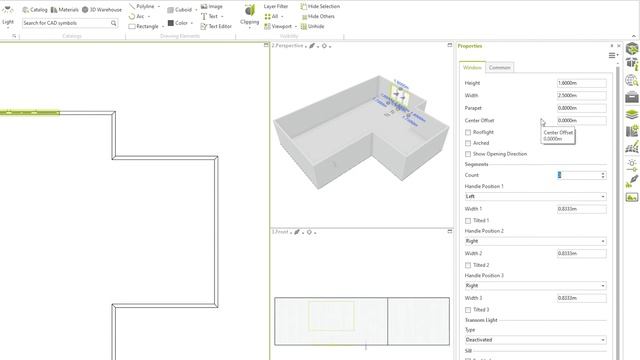Maximize the 2D plan viewport
Screen dimensions: 640x360
[266, 45]
